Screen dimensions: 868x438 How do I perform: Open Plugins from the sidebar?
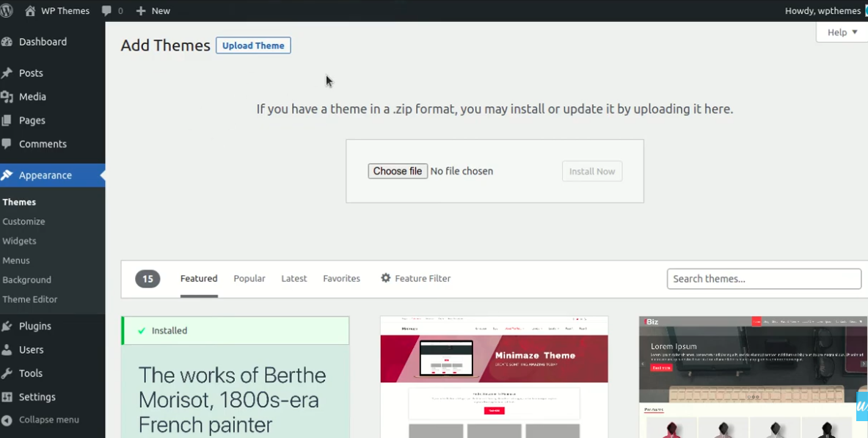tap(34, 326)
